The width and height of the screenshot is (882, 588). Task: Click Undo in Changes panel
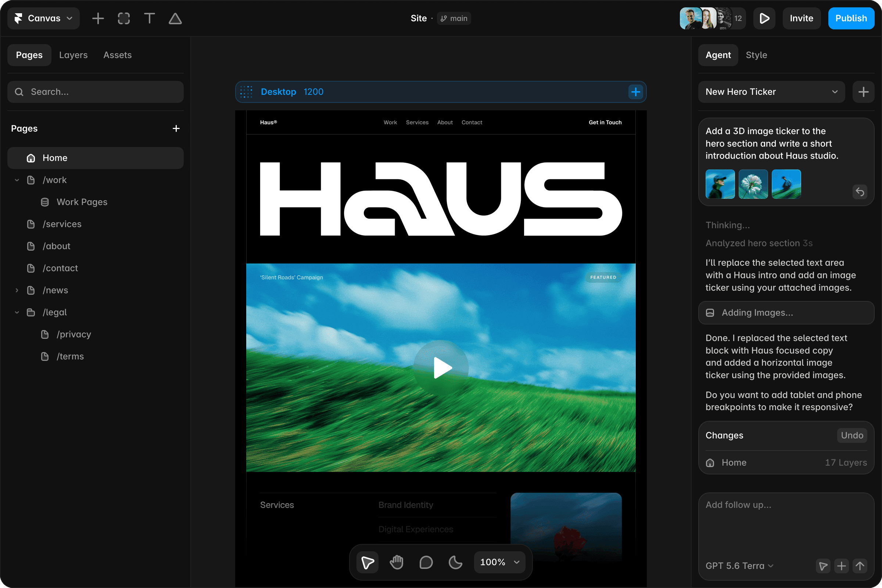[x=851, y=435]
